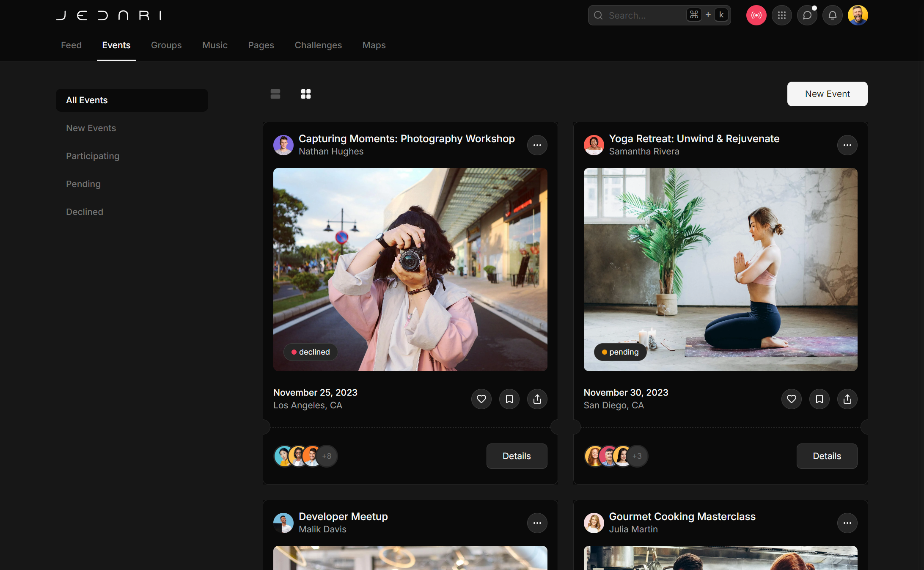924x570 pixels.
Task: Click organizer name Samantha Rivera
Action: click(644, 151)
